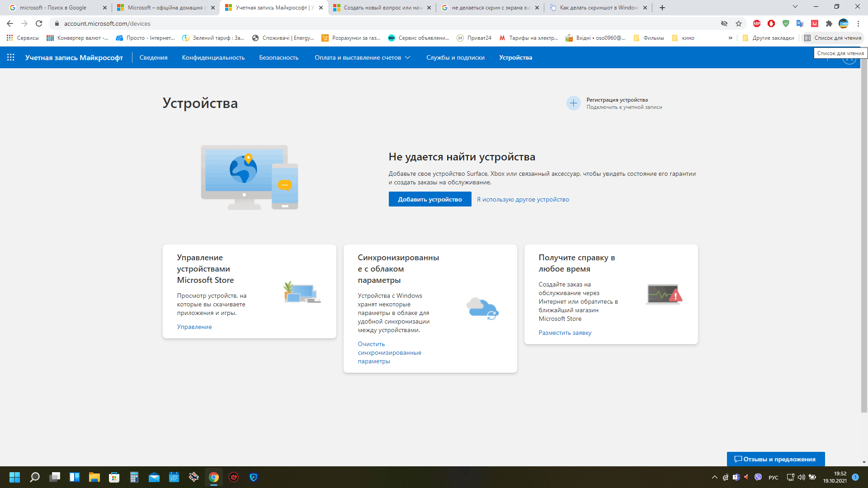Click the Отзывы и предложения button

(x=776, y=459)
